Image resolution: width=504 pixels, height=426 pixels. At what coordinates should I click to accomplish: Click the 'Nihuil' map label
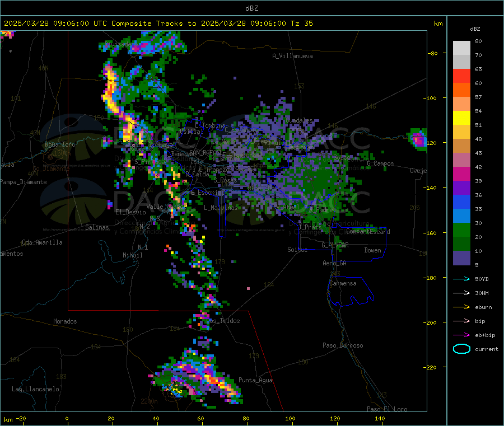click(x=132, y=255)
